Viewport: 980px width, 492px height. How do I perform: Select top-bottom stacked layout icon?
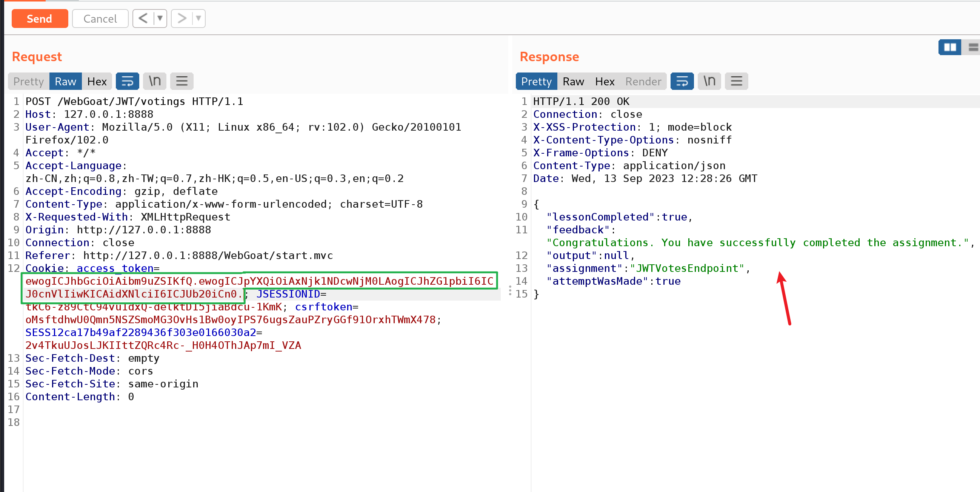(972, 47)
